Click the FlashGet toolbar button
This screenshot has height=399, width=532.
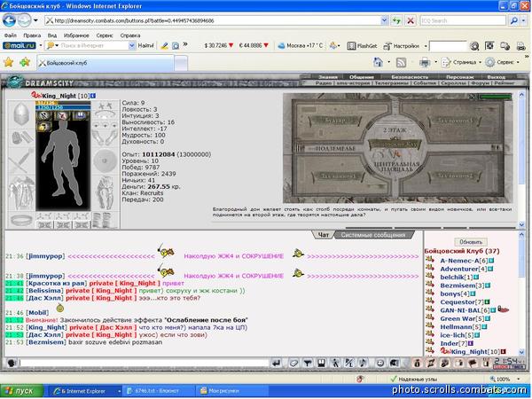363,46
